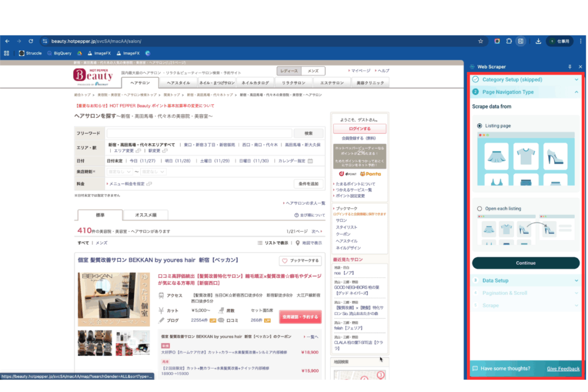The image size is (588, 392).
Task: Pin the Web Scraper side panel
Action: [x=570, y=67]
